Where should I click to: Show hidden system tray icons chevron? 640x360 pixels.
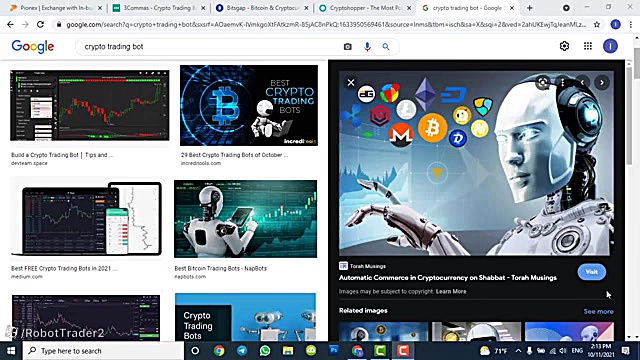click(x=518, y=351)
